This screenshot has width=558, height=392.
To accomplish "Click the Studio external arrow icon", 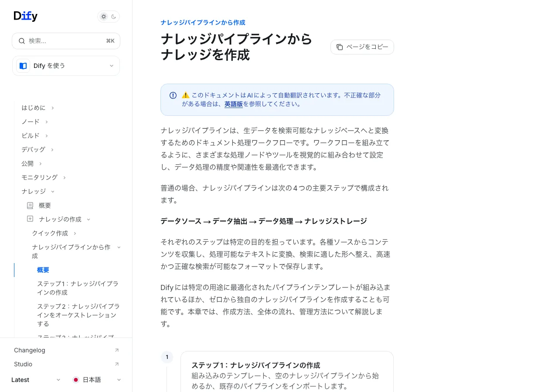I will click(x=116, y=364).
